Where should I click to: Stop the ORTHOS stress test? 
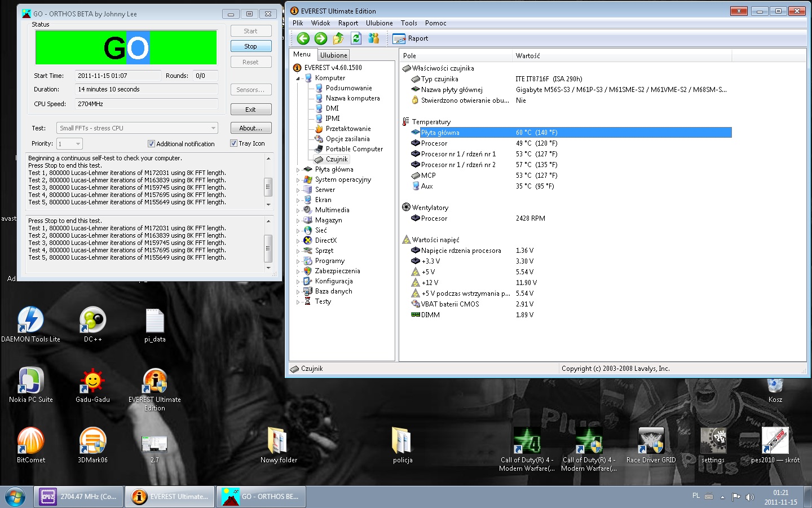point(251,46)
